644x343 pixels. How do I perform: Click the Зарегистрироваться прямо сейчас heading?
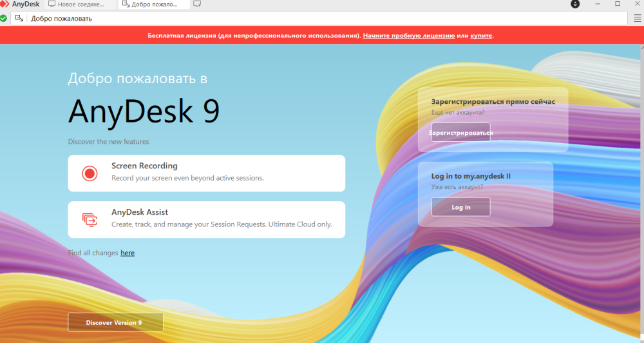tap(493, 102)
